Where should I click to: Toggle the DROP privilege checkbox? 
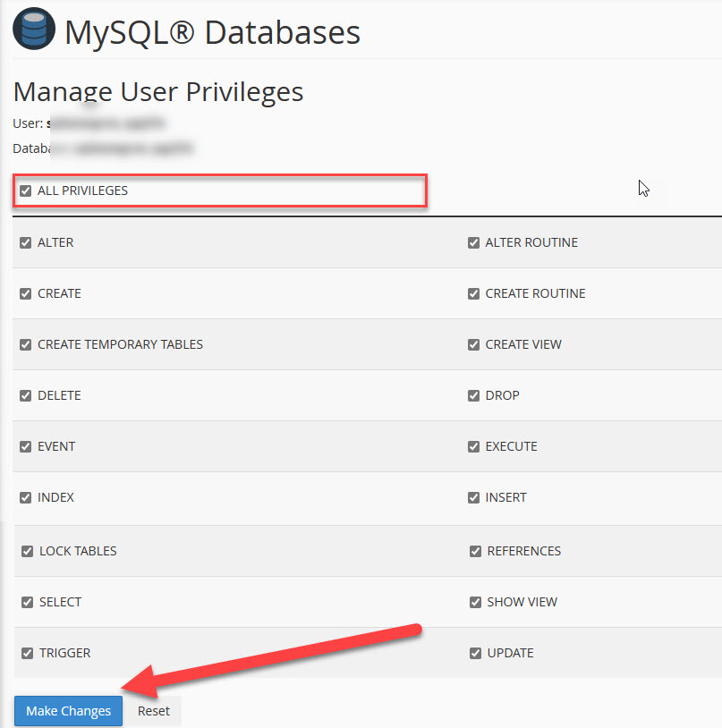point(473,395)
